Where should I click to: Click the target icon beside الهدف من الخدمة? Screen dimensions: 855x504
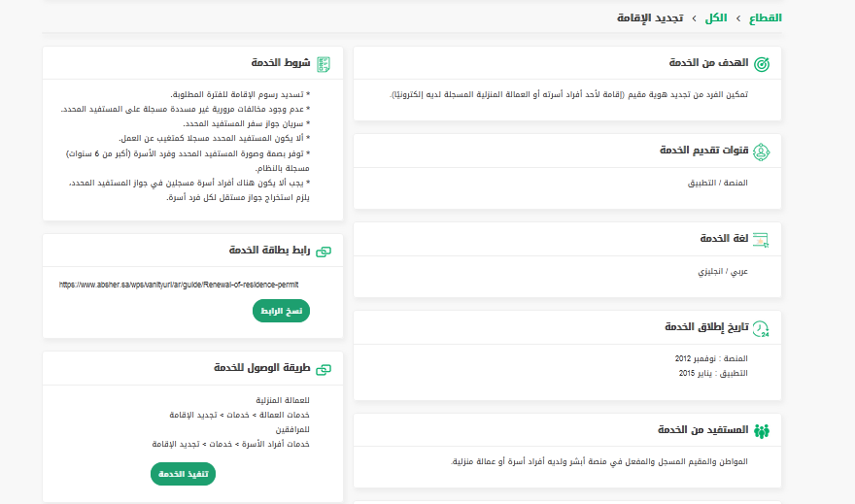(x=762, y=63)
